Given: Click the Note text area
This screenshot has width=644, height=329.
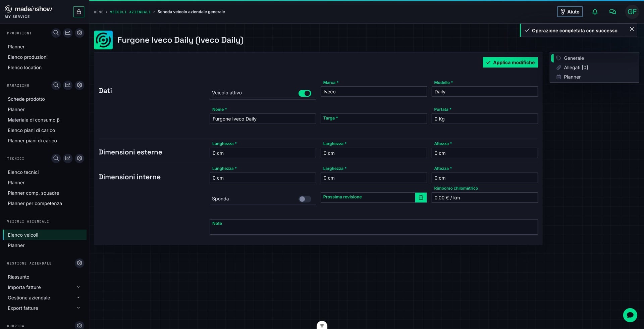Looking at the screenshot, I should [x=374, y=227].
